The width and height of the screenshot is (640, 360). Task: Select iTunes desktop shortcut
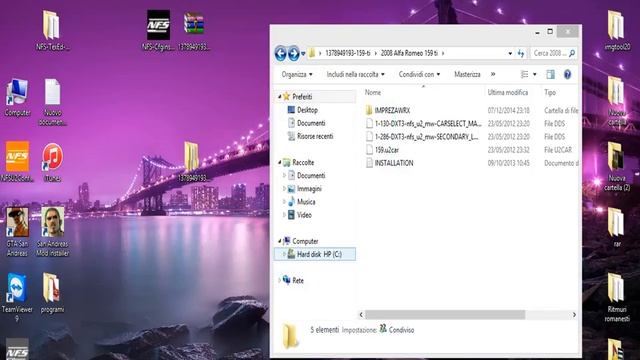52,162
